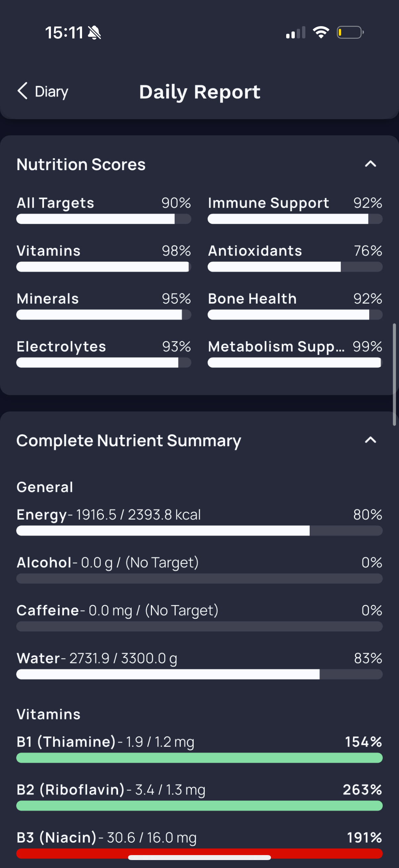The width and height of the screenshot is (399, 868).
Task: Tap the muted bell icon in status bar
Action: pos(94,33)
